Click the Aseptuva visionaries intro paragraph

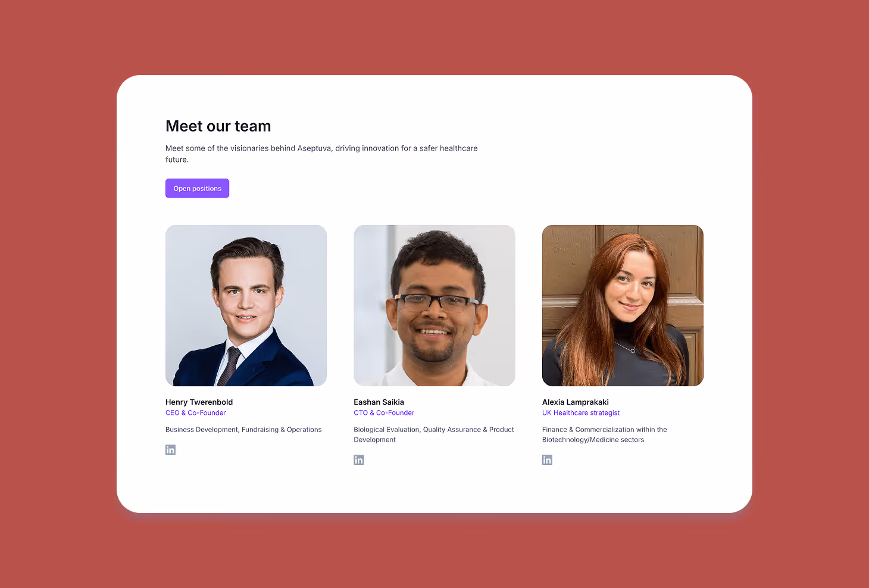pos(321,154)
